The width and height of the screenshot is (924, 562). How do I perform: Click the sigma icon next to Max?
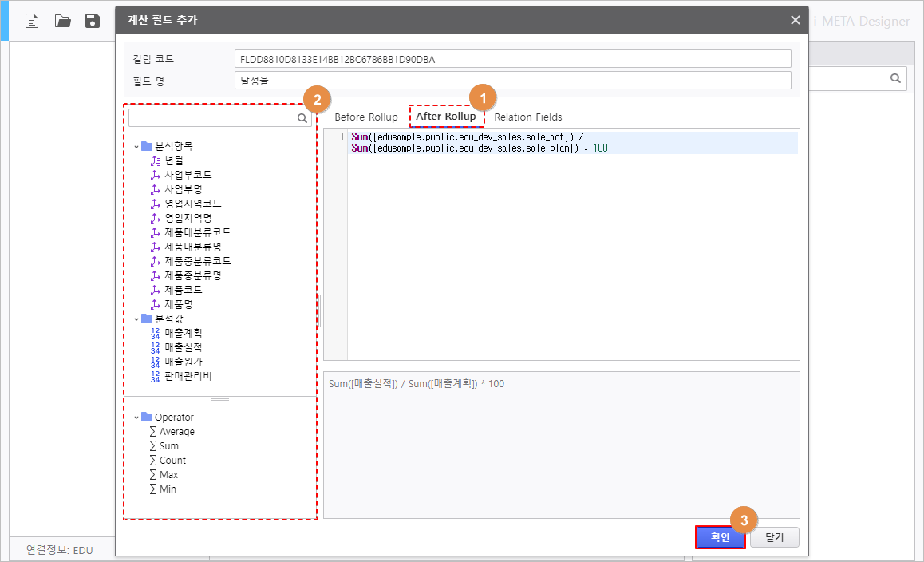[153, 475]
